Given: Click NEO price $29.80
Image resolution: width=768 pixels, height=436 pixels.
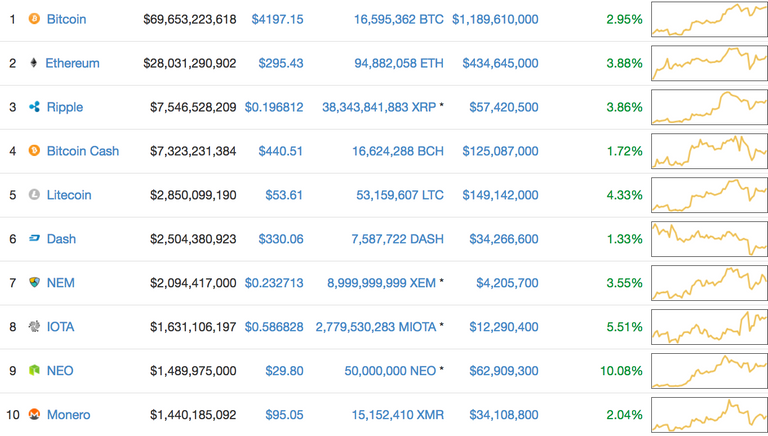Looking at the screenshot, I should [284, 371].
